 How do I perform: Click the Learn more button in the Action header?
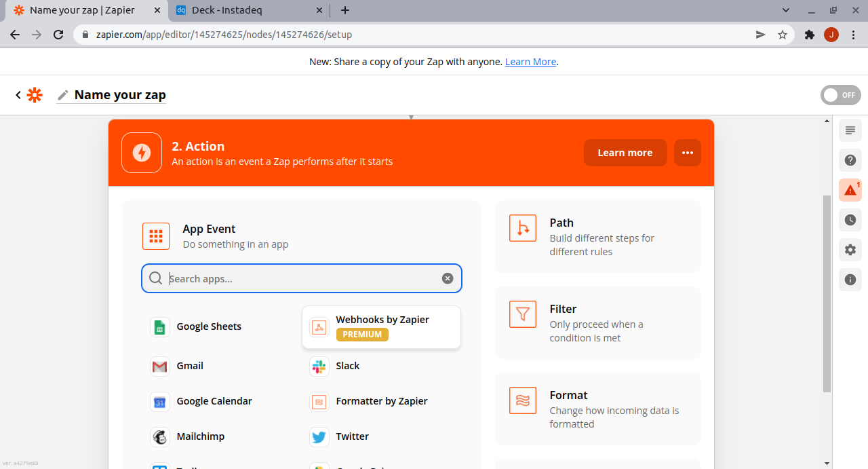(625, 153)
